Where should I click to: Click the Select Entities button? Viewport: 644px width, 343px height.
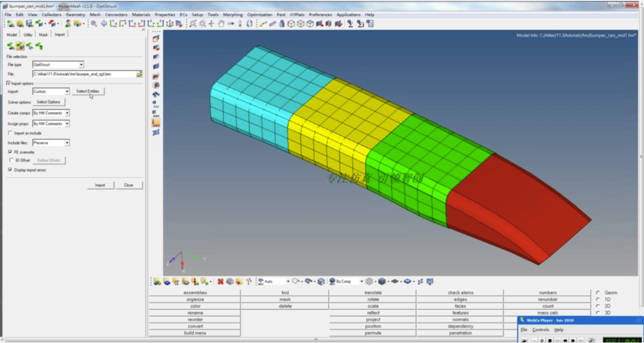tap(88, 92)
